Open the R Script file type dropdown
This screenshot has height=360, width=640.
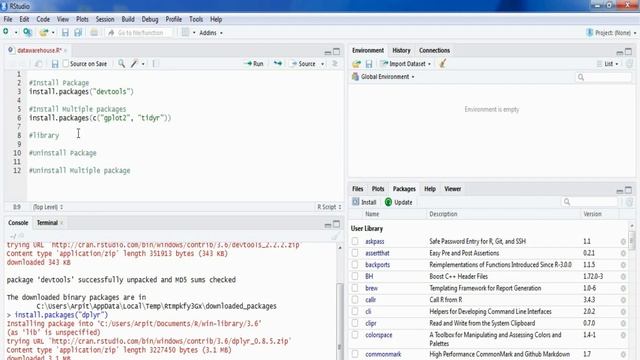point(329,207)
